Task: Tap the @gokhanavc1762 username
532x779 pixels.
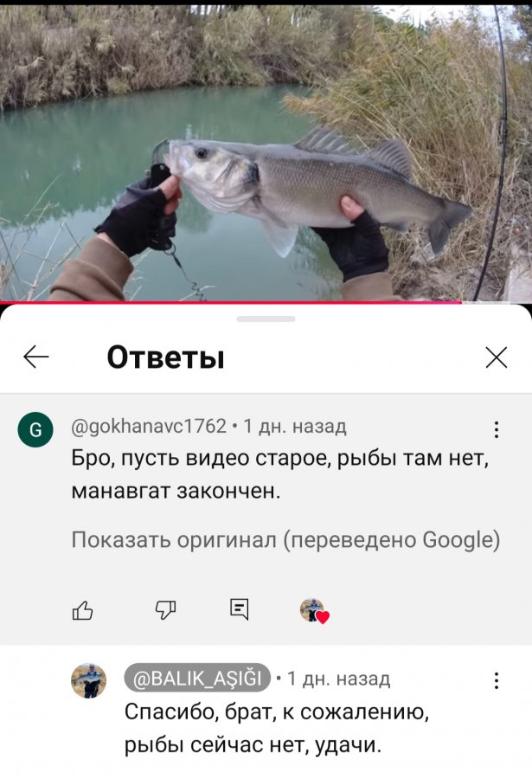Action: pyautogui.click(x=149, y=426)
